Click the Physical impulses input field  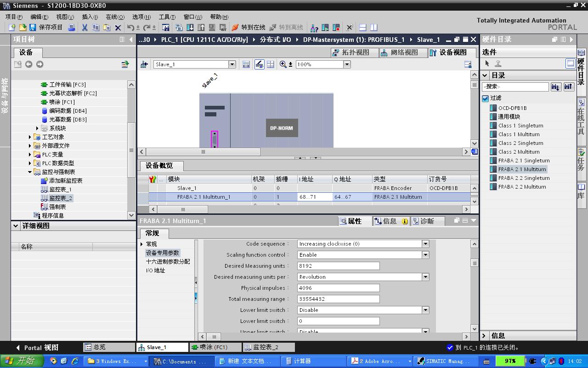(x=339, y=288)
